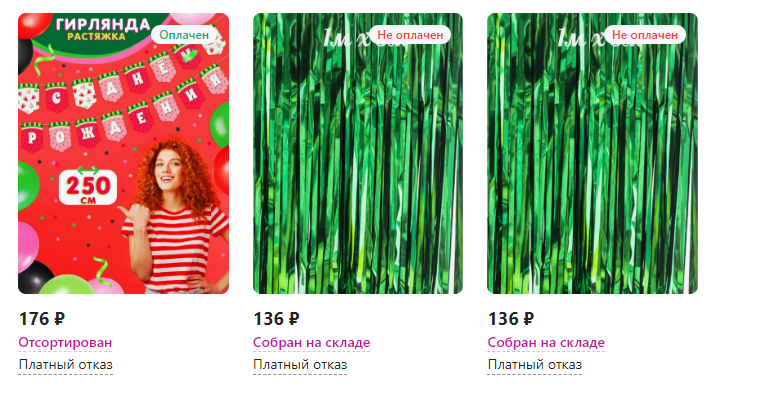Screen dimensions: 766x402
Task: Open 'Собран на складе' under the middle card
Action: pyautogui.click(x=311, y=342)
